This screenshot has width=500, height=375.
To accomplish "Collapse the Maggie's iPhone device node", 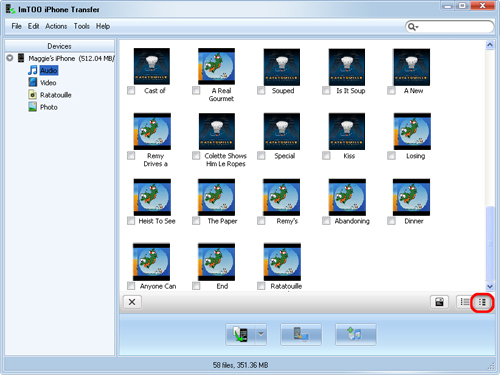I will (10, 58).
